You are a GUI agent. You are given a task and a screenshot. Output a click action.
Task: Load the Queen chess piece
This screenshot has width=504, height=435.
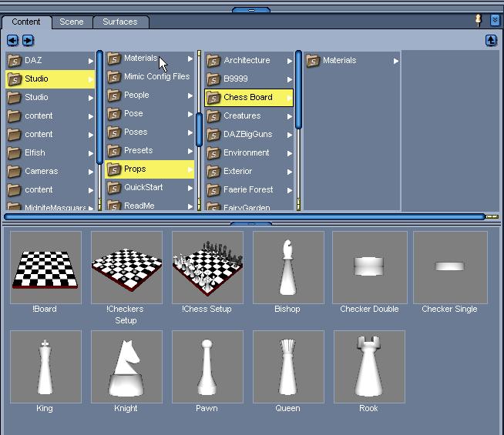coord(288,367)
